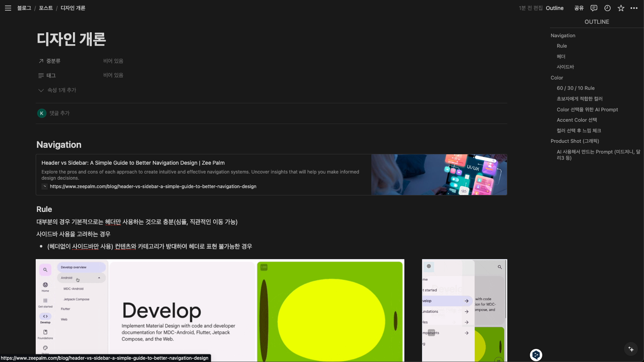
Task: Jump to 헤더 in outline
Action: tap(561, 56)
